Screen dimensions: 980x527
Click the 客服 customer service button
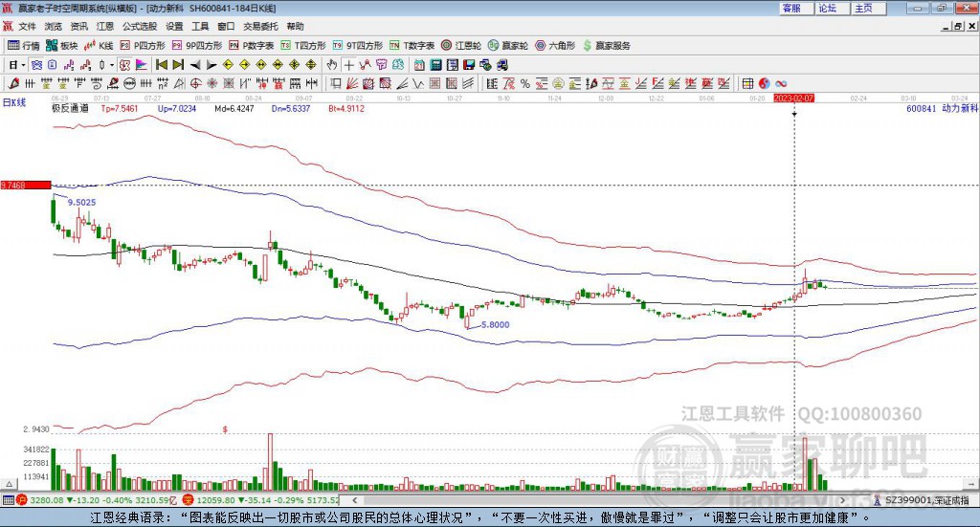(791, 8)
